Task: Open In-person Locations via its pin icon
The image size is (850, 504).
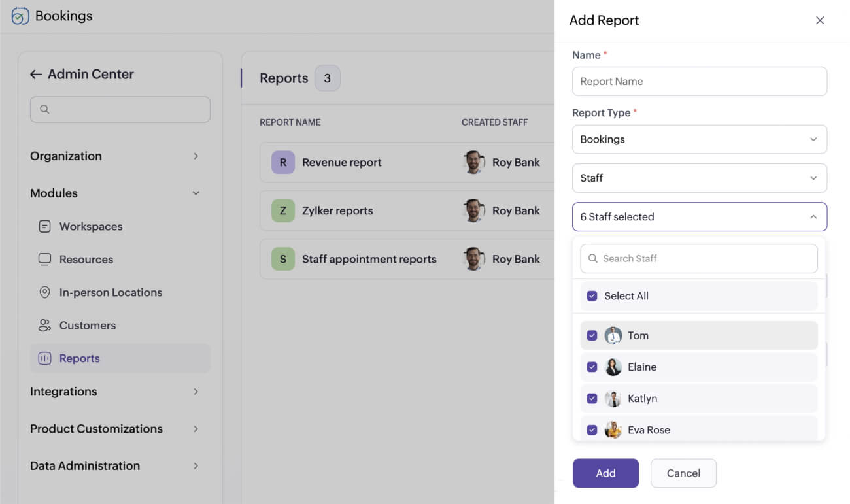Action: click(x=44, y=292)
